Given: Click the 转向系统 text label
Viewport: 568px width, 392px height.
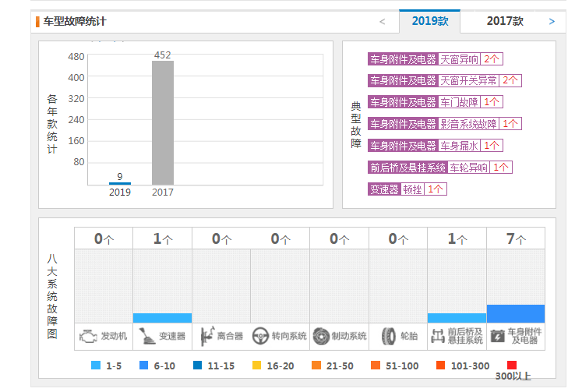Looking at the screenshot, I should tap(289, 337).
